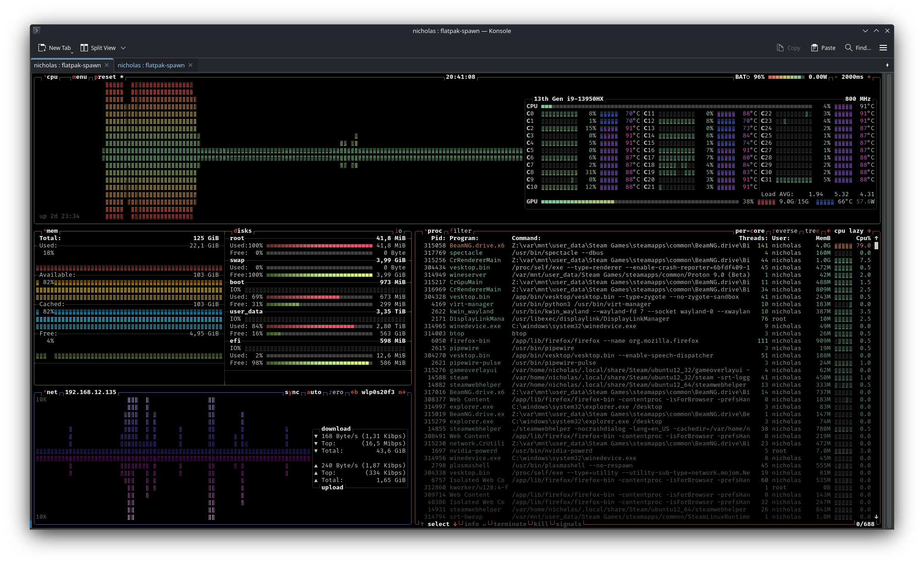Click the Copy toolbar button
This screenshot has height=565, width=924.
[788, 48]
